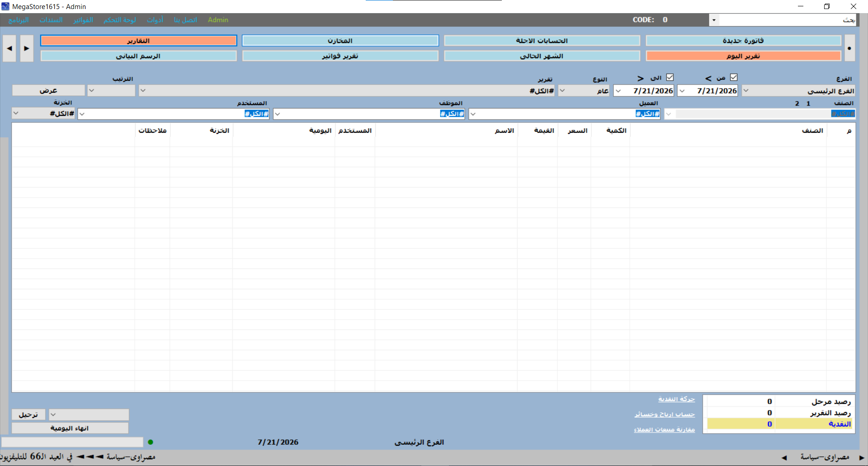Open the اتصل بنا menu

[185, 20]
